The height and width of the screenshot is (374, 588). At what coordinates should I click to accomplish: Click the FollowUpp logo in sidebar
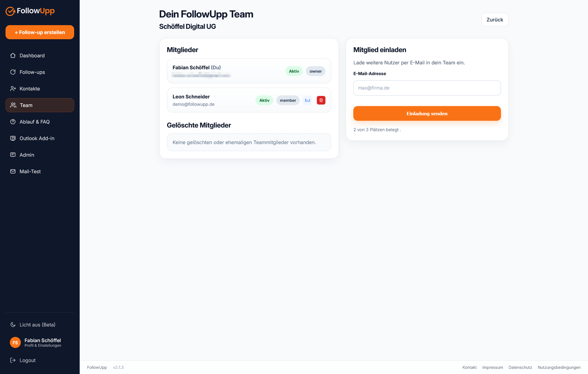click(30, 11)
